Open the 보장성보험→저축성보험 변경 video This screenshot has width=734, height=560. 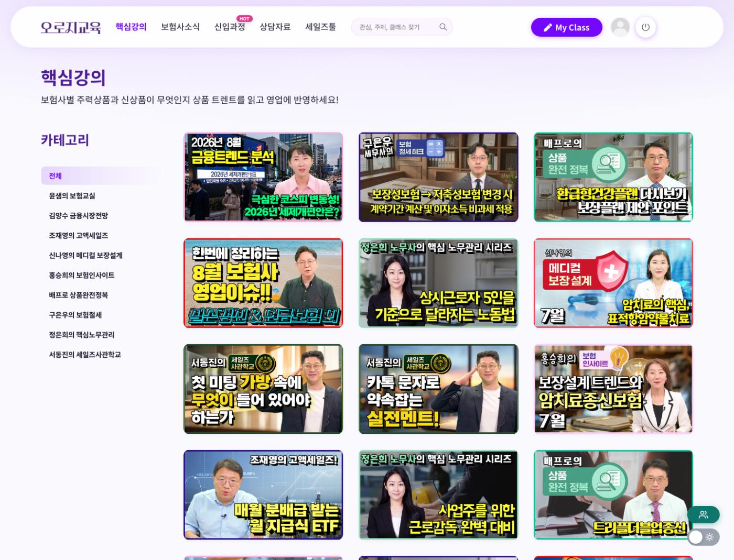coord(438,177)
